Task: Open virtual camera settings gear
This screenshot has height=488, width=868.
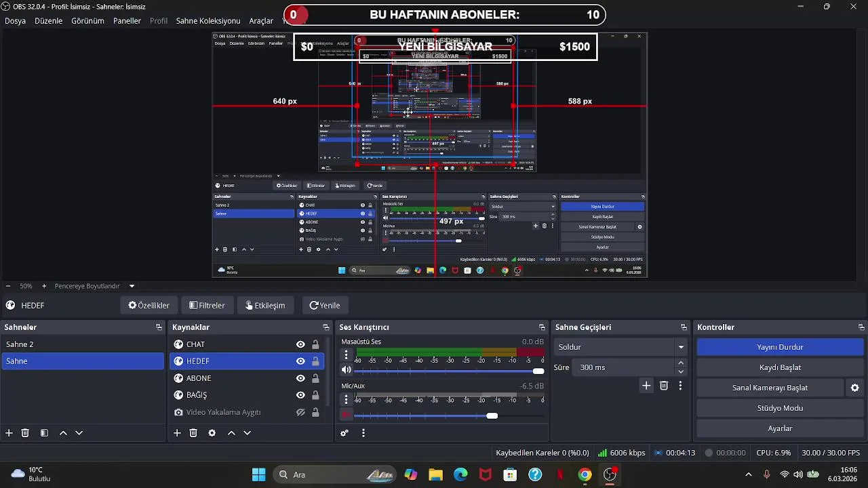Action: (854, 388)
